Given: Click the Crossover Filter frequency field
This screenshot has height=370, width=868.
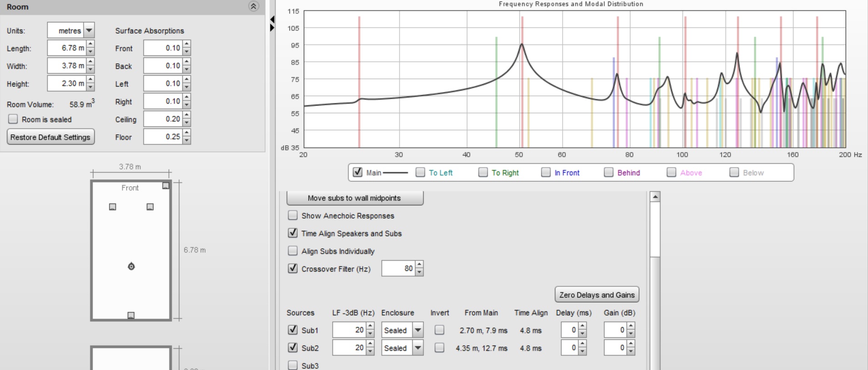Looking at the screenshot, I should point(399,269).
